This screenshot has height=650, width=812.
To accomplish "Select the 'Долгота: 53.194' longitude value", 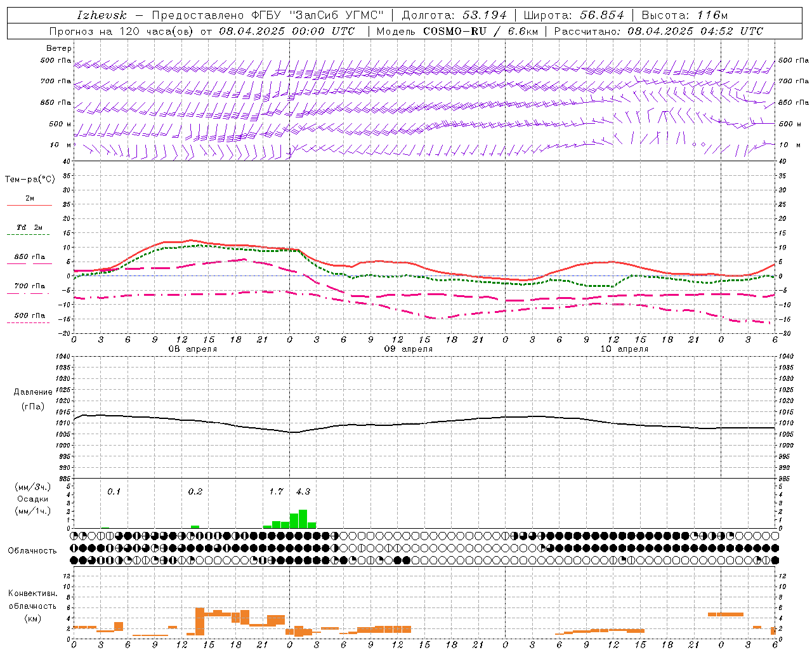I will 454,15.
